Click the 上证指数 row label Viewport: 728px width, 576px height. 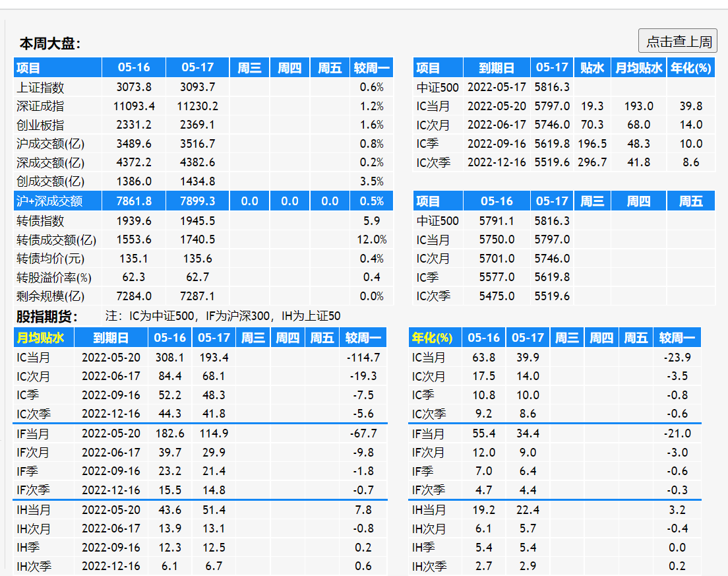40,87
